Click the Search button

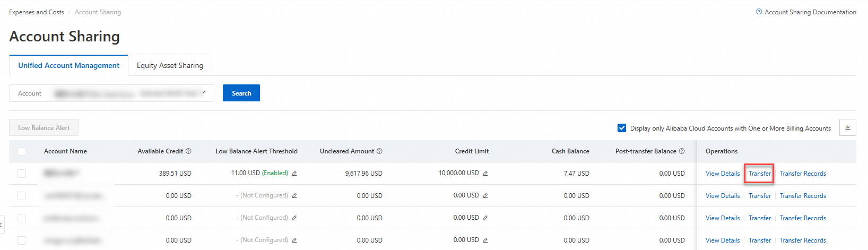241,93
